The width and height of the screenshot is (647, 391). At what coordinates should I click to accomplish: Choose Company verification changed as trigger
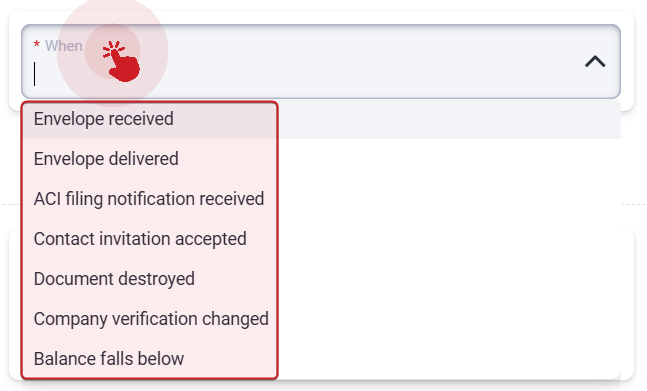(150, 319)
